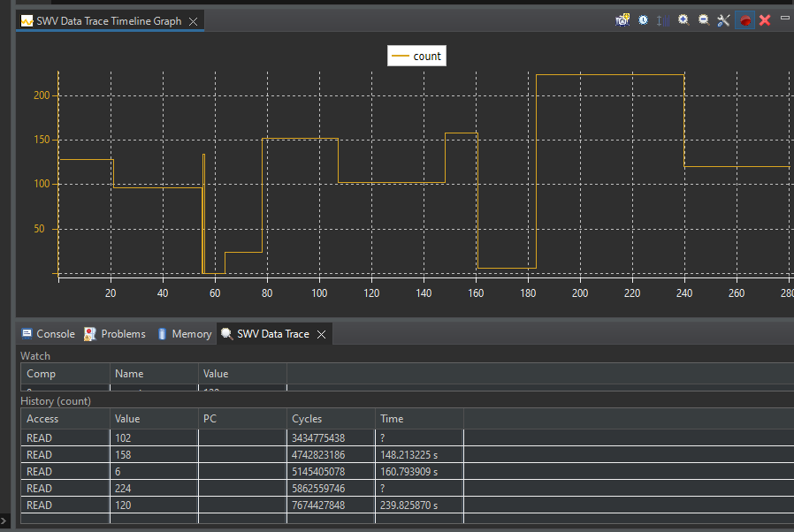Switch to the Console tab
Image resolution: width=794 pixels, height=532 pixels.
pyautogui.click(x=49, y=334)
